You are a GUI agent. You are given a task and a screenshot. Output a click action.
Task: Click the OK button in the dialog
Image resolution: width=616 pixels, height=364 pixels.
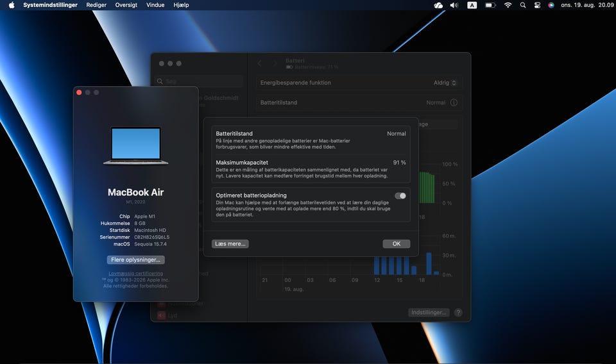[x=397, y=244]
